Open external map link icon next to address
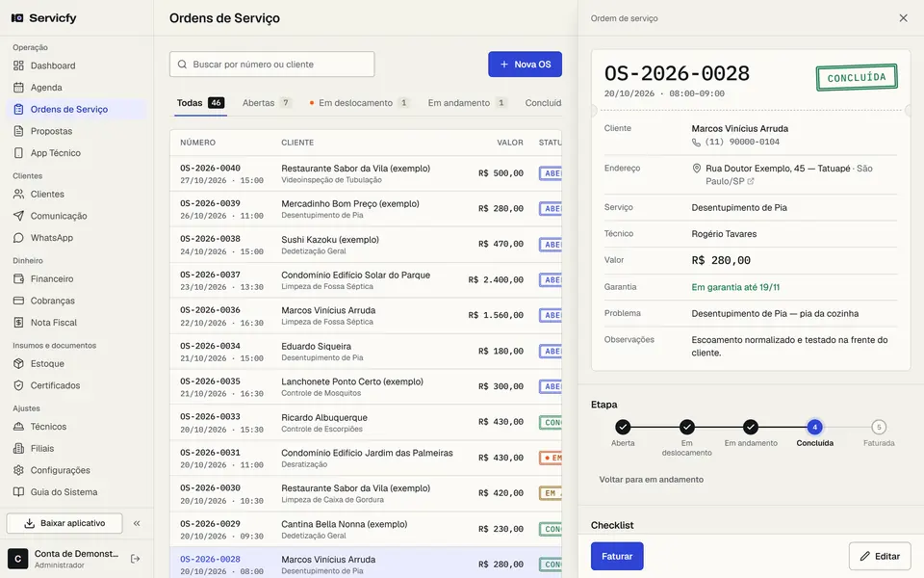This screenshot has width=924, height=578. tap(751, 182)
